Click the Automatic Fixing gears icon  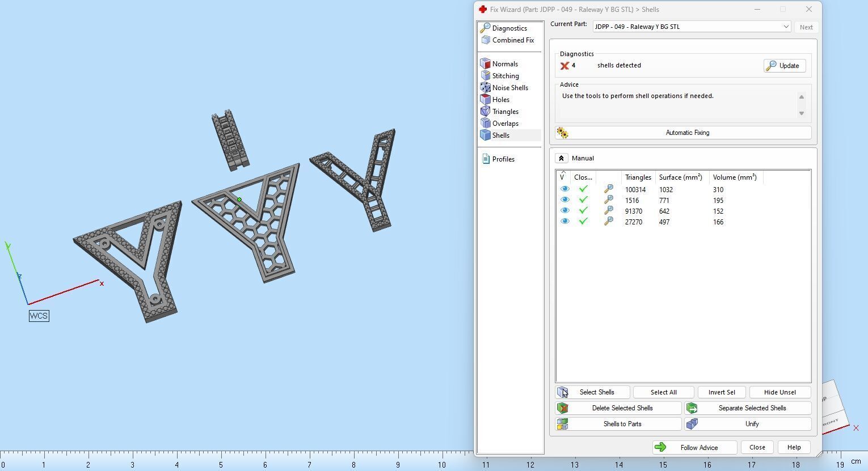pos(562,133)
